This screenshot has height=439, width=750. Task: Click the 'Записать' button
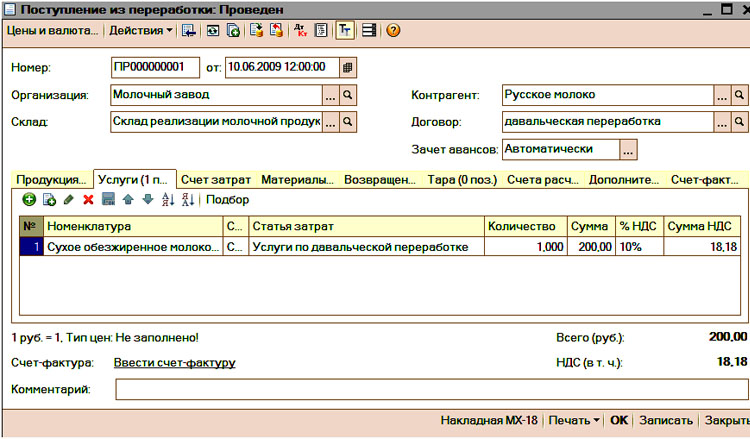click(666, 420)
